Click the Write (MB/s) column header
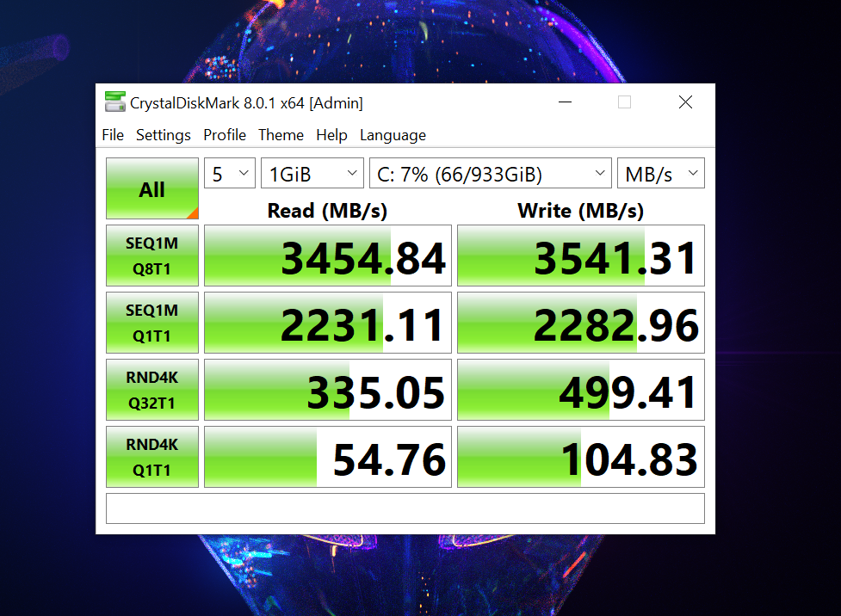Screen dimensions: 841x616 [x=581, y=211]
